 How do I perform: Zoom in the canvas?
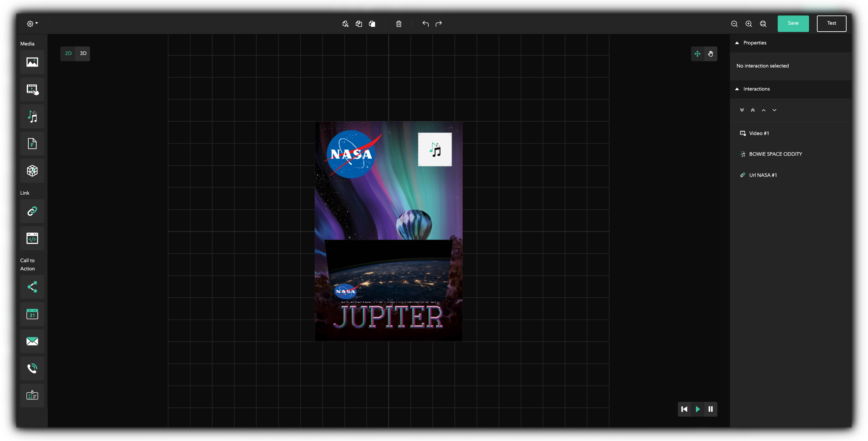coord(749,24)
